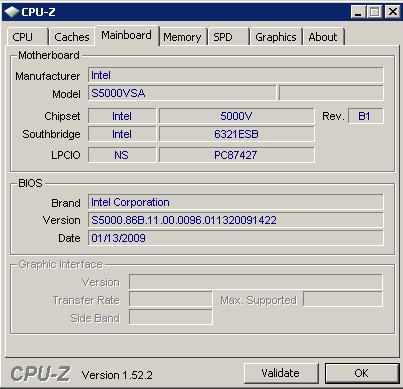Switch to the CPU tab
The width and height of the screenshot is (403, 389).
pos(27,37)
